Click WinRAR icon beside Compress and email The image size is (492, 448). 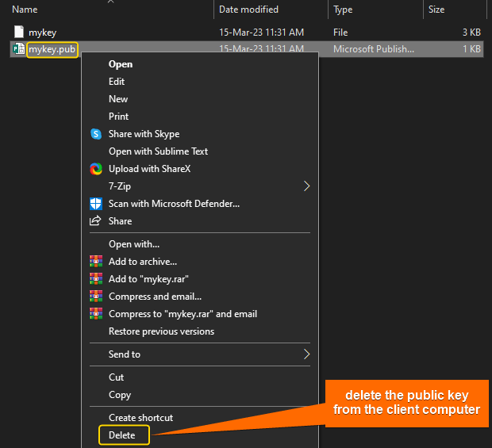(96, 297)
